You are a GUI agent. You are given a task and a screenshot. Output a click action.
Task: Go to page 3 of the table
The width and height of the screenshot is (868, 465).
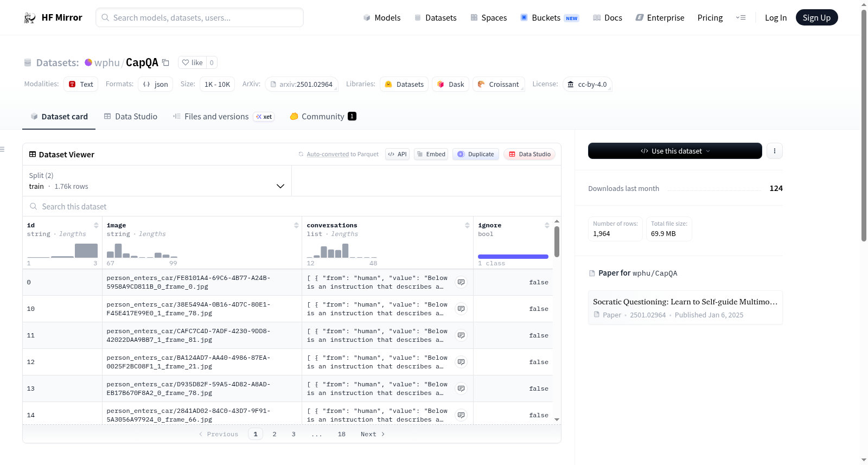click(293, 434)
